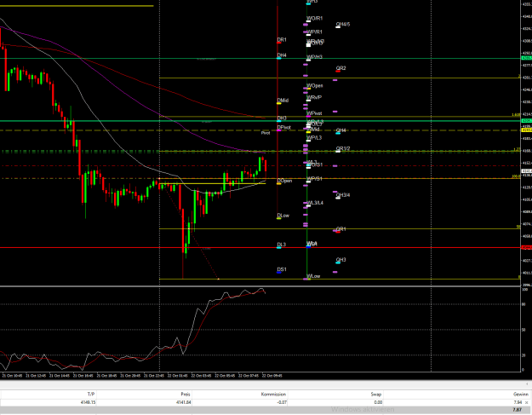
Task: Select the WOpen weekly label
Action: point(314,85)
